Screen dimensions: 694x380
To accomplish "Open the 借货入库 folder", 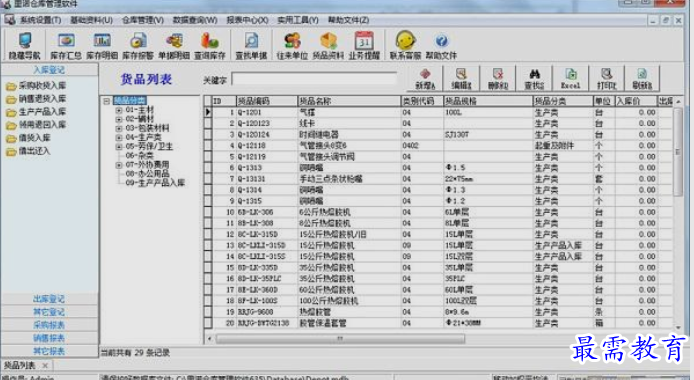I will tap(29, 138).
